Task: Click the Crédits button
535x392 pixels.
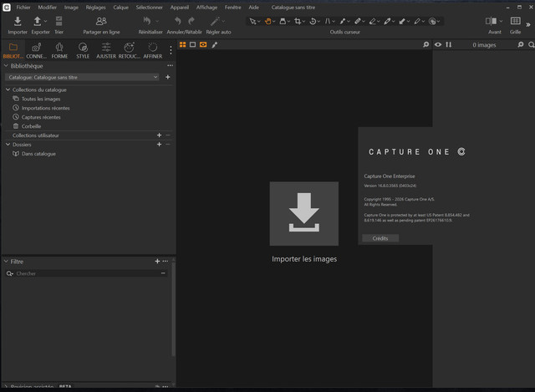Action: coord(380,238)
